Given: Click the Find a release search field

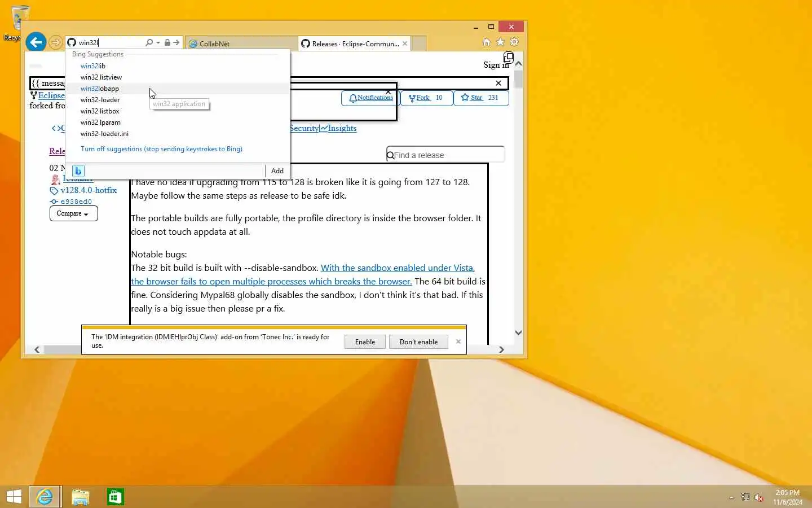Looking at the screenshot, I should pos(445,155).
